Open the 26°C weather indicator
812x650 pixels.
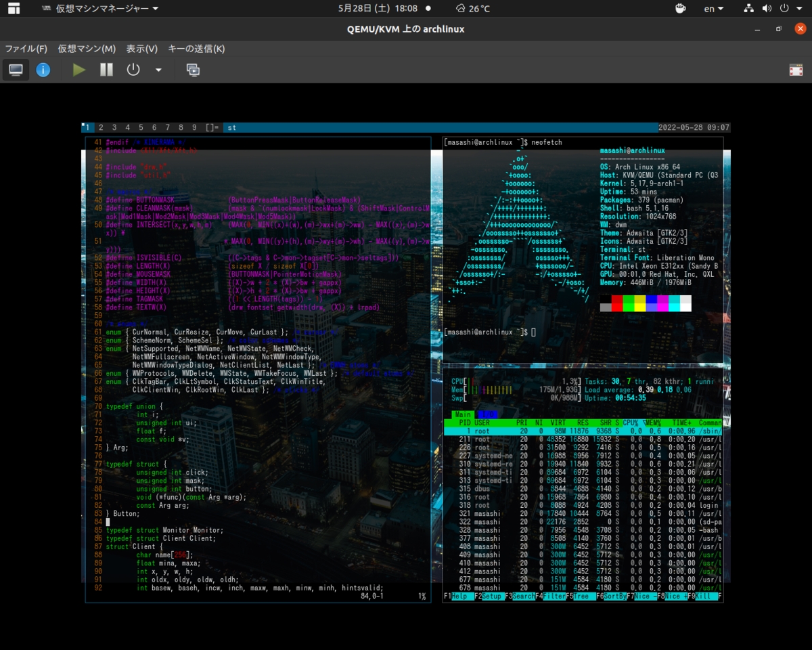472,9
